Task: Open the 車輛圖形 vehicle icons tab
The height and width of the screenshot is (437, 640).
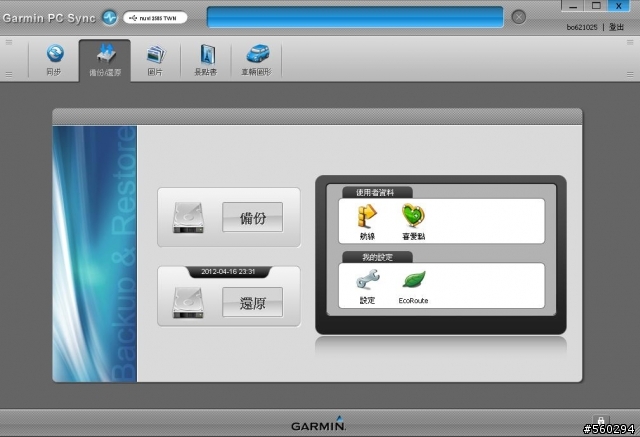Action: pos(256,60)
